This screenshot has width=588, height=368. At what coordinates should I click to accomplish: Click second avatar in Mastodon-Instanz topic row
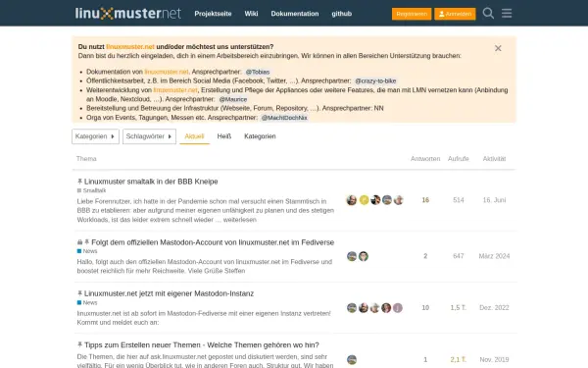(x=364, y=308)
